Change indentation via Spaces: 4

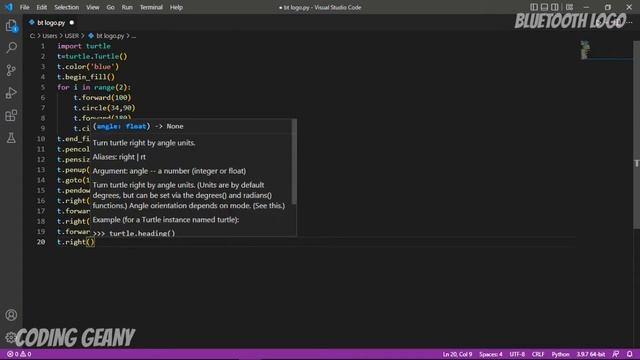(x=491, y=354)
